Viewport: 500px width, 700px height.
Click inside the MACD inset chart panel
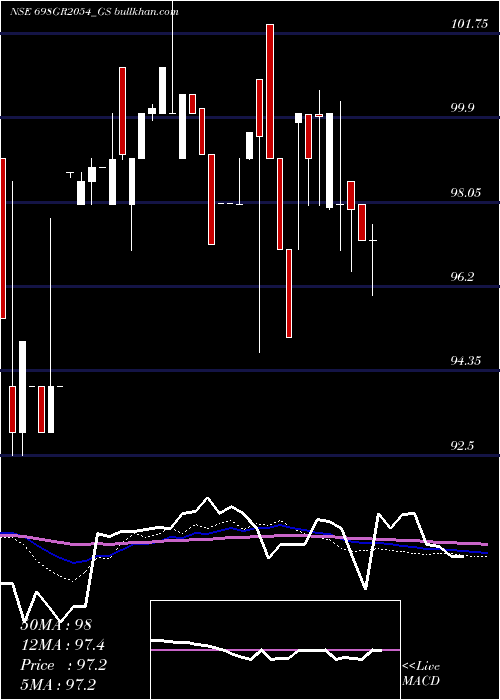[x=275, y=650]
